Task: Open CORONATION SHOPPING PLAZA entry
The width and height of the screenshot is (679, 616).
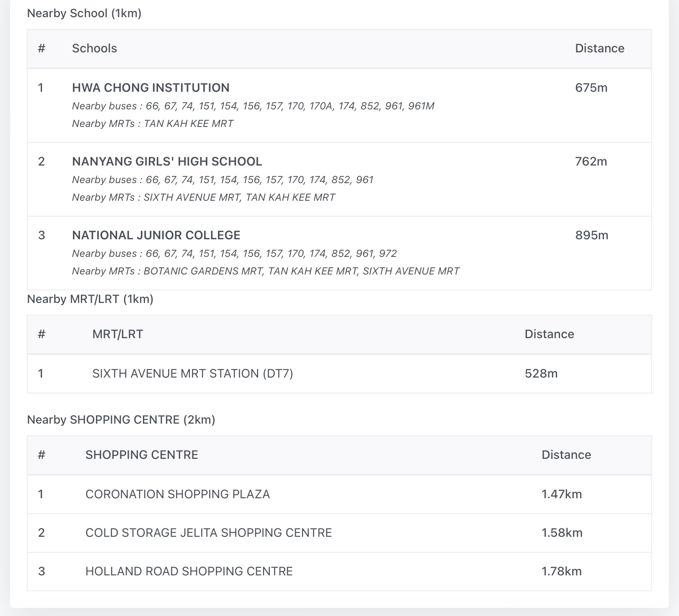Action: [177, 494]
